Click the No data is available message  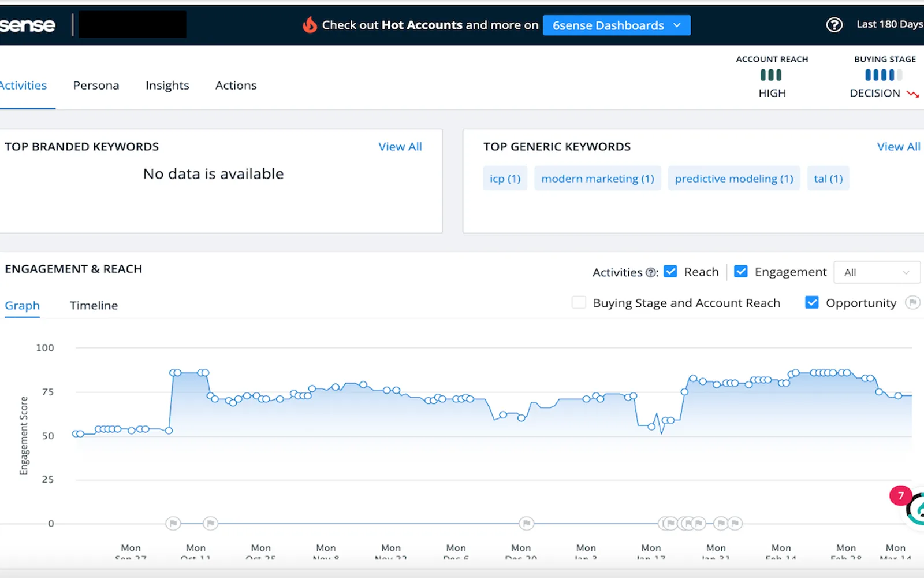tap(213, 174)
